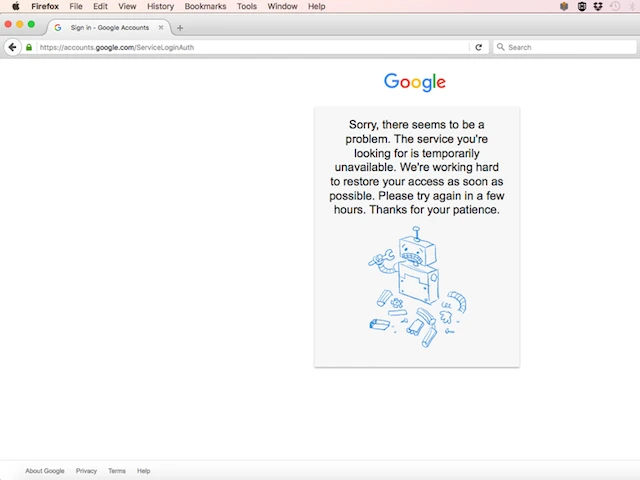Open the Bookmarks menu
Screen dimensions: 640x480
[x=205, y=6]
